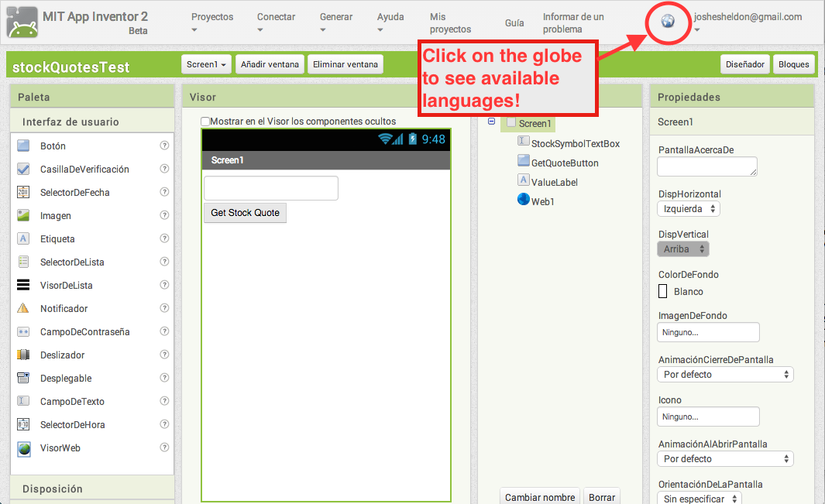The image size is (825, 504).
Task: Click Informar de un problema link
Action: (573, 23)
